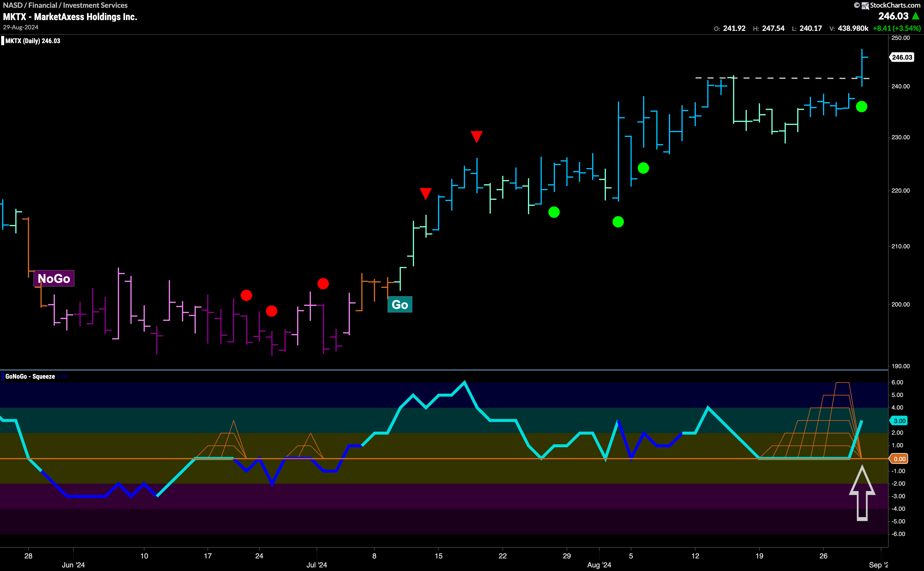924x571 pixels.
Task: Click the orange 0.00 zero-line value tag
Action: point(899,459)
